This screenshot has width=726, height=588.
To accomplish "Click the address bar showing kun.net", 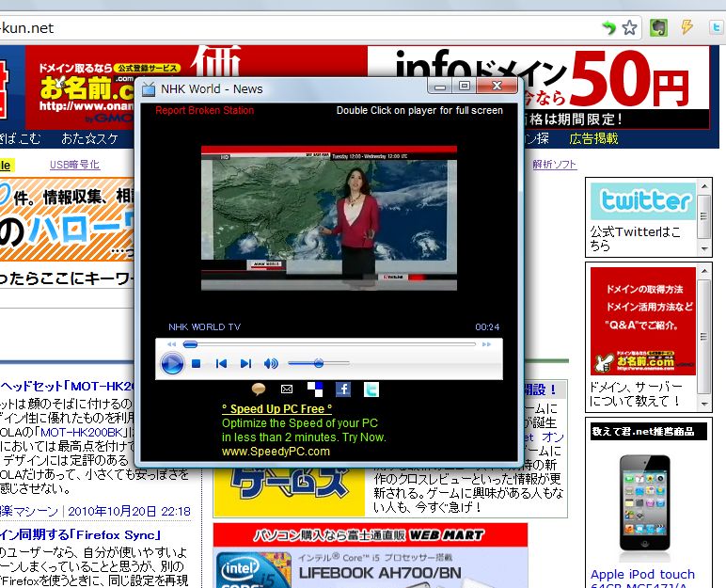I will tap(296, 28).
